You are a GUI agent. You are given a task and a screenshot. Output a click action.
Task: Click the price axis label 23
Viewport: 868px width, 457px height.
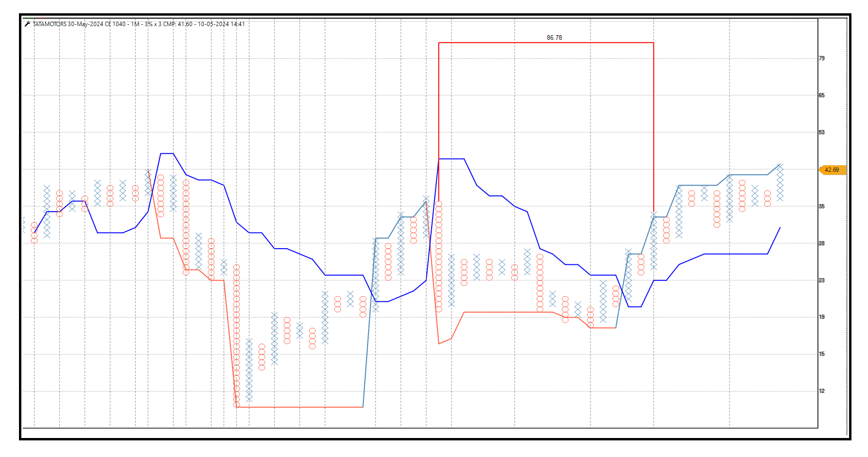click(x=822, y=280)
